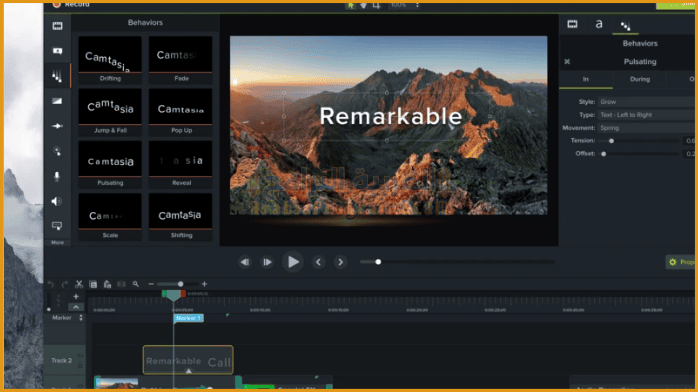
Task: Zoom out timeline with minus button
Action: click(151, 284)
